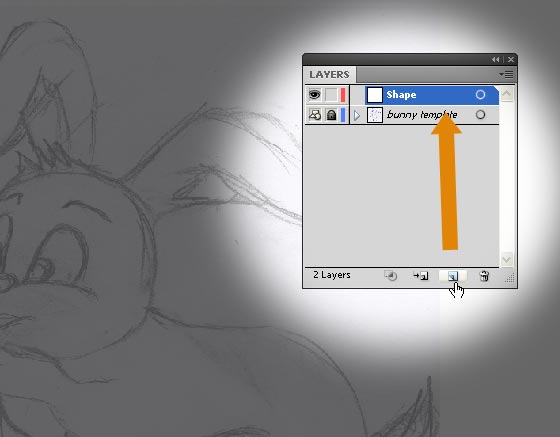Click the Create New Layer icon
Image resolution: width=560 pixels, height=437 pixels.
click(452, 276)
